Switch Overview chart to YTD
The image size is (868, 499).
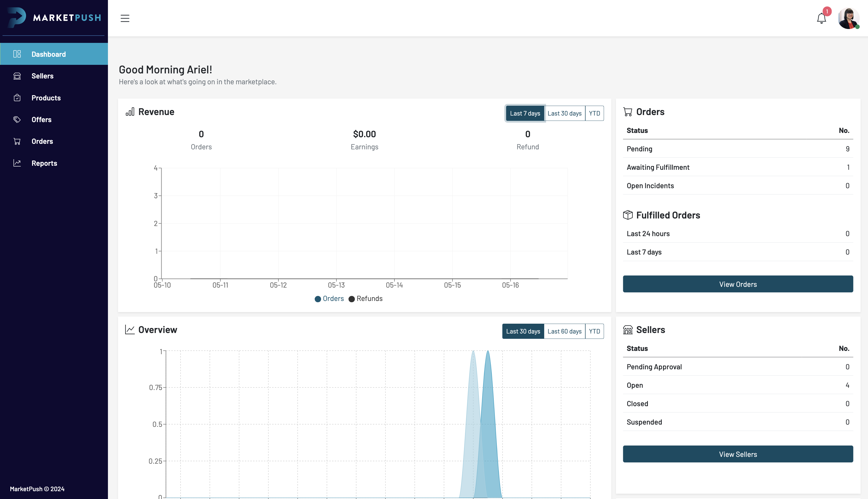tap(594, 331)
